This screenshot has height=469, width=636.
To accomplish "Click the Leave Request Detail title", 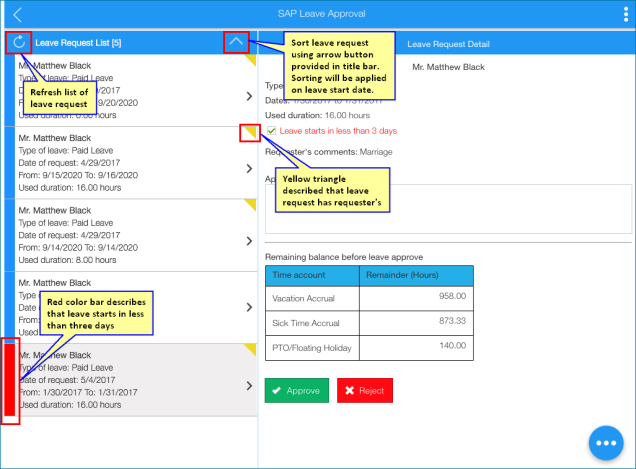I will pyautogui.click(x=448, y=44).
